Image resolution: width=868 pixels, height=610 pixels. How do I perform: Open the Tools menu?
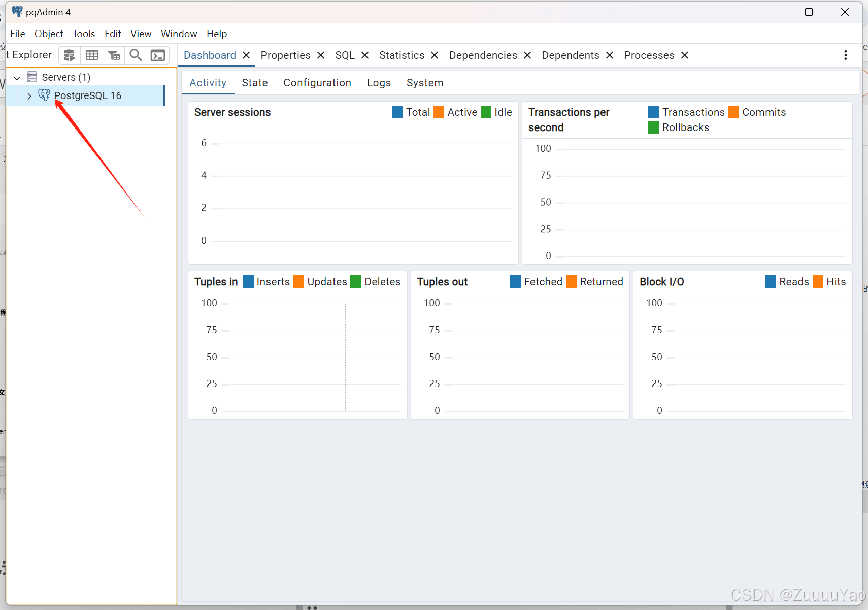click(x=84, y=34)
